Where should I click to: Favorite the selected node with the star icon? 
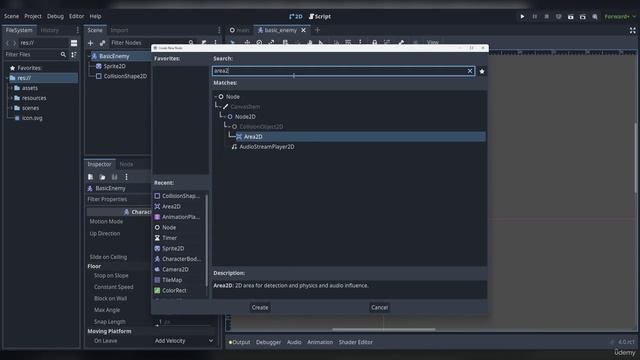[x=482, y=71]
